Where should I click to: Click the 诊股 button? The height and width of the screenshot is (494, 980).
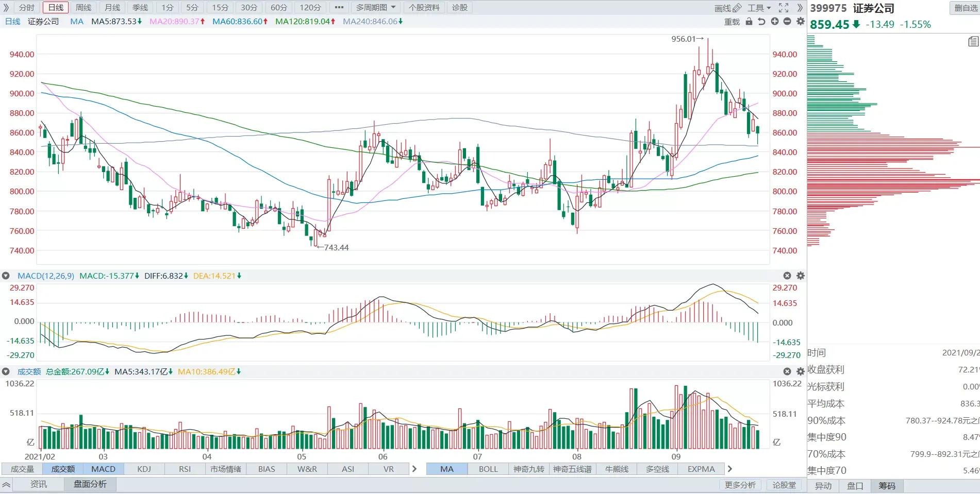[x=459, y=7]
